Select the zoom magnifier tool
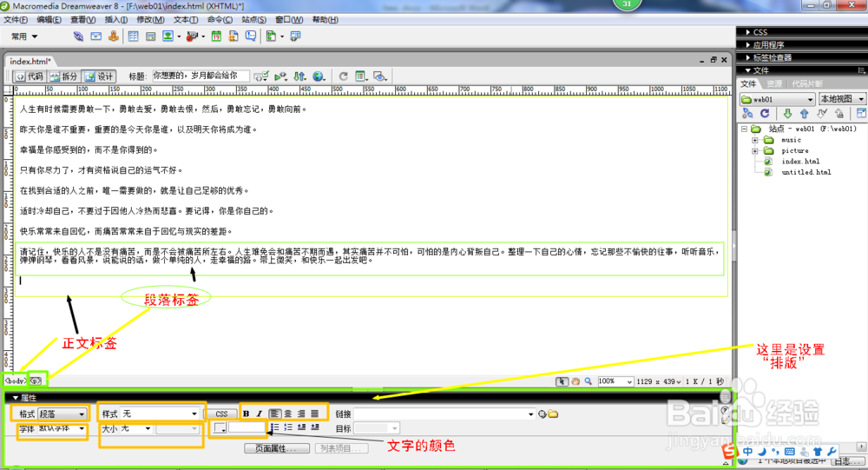Screen dimensions: 868x470 (x=588, y=381)
